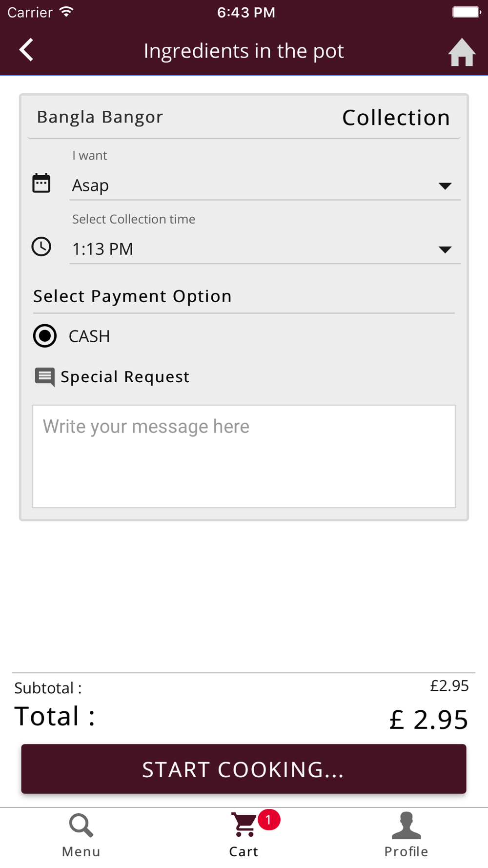Image resolution: width=488 pixels, height=868 pixels.
Task: Open the Profile person icon
Action: pyautogui.click(x=406, y=826)
